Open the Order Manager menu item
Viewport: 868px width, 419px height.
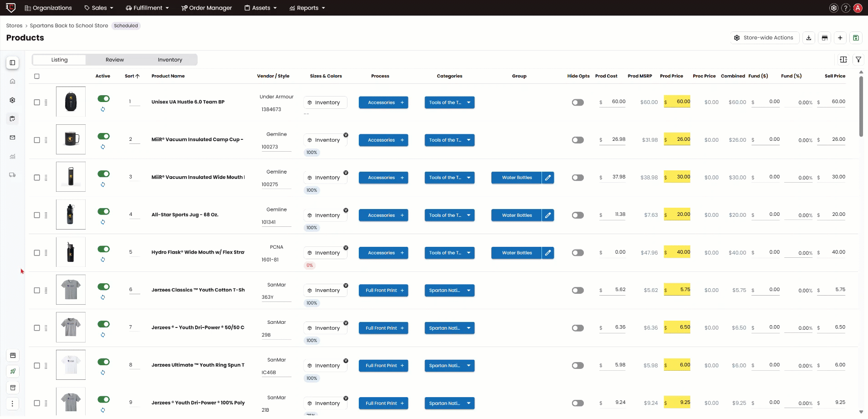tap(207, 8)
